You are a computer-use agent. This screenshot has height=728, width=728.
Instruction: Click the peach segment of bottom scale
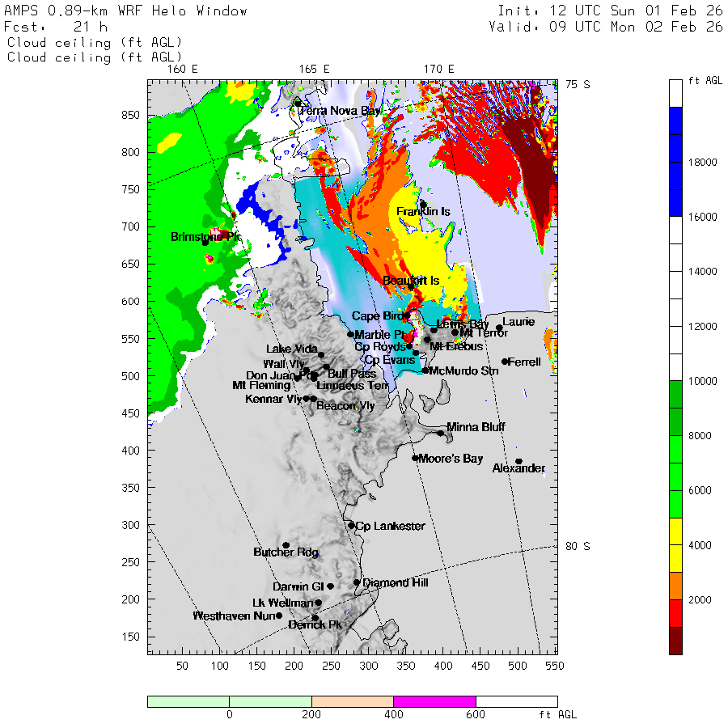pos(352,701)
